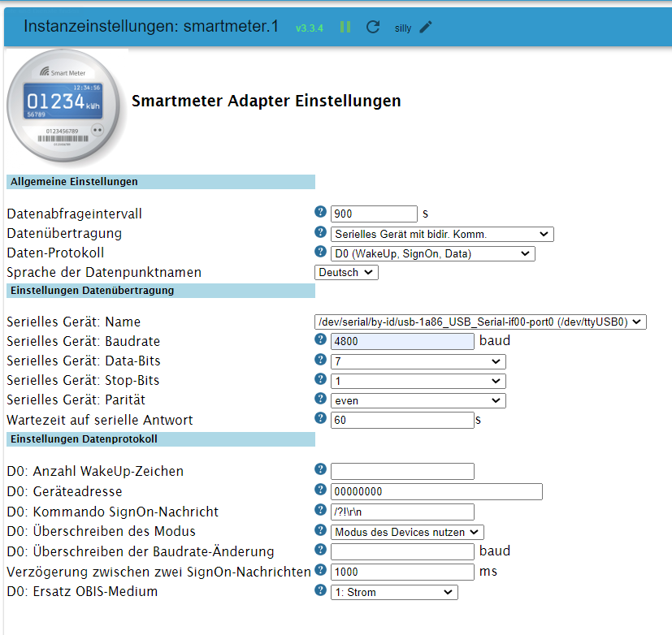Screen dimensions: 672x635
Task: Show help for Datenabfrageintervall
Action: click(x=320, y=211)
